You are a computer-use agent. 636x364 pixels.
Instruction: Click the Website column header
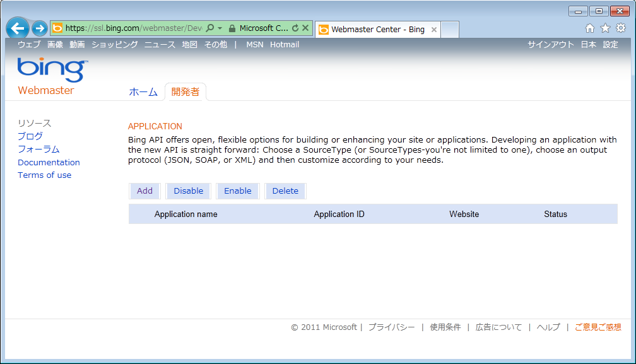point(464,214)
